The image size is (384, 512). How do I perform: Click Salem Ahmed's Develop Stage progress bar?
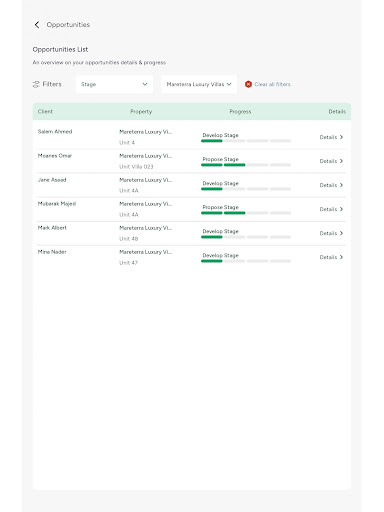(246, 141)
